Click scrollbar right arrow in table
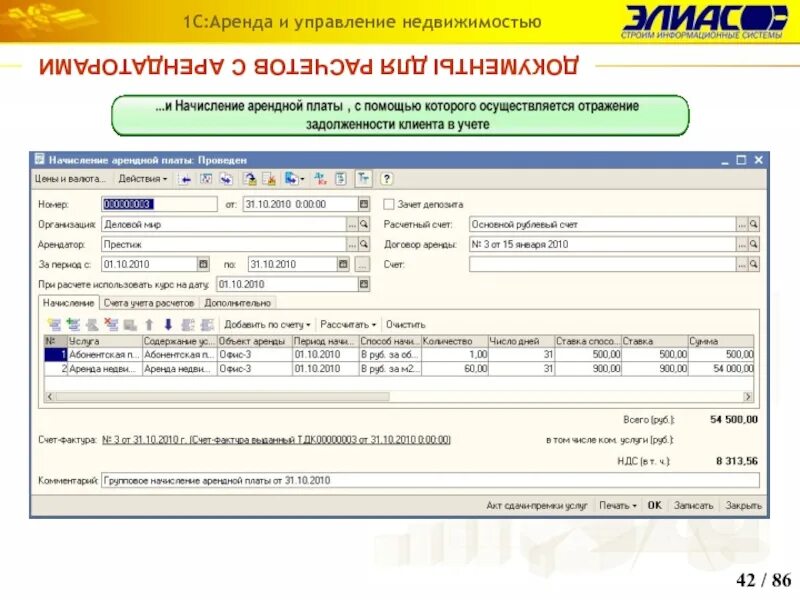Image resolution: width=800 pixels, height=600 pixels. [x=748, y=396]
